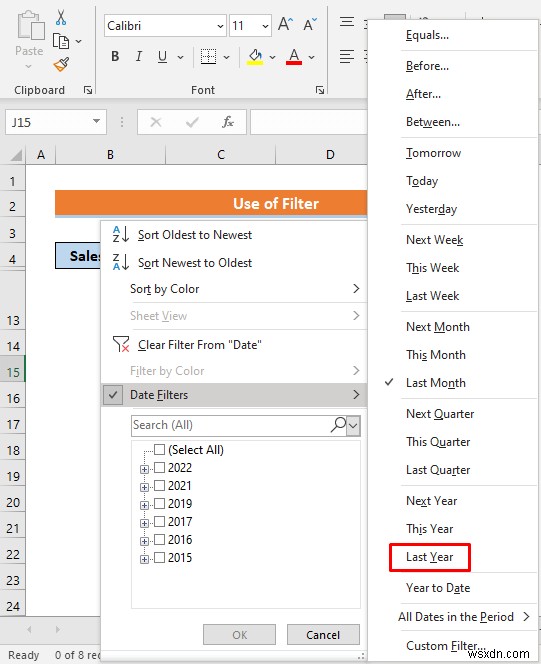The image size is (541, 664).
Task: Expand the 2021 tree node
Action: [x=144, y=487]
